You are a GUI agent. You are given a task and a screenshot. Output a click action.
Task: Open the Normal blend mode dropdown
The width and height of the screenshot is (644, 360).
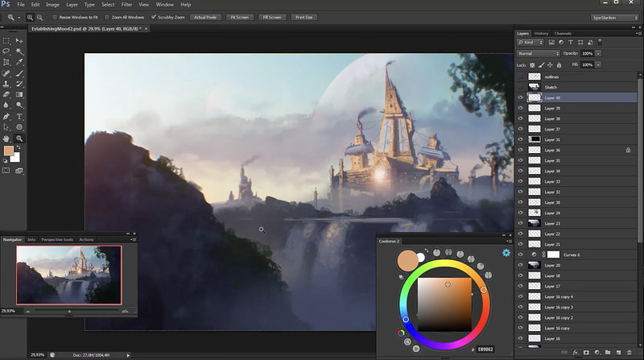(538, 53)
